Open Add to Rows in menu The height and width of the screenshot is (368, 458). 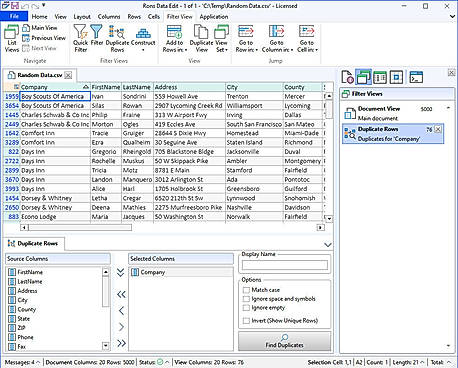click(174, 39)
